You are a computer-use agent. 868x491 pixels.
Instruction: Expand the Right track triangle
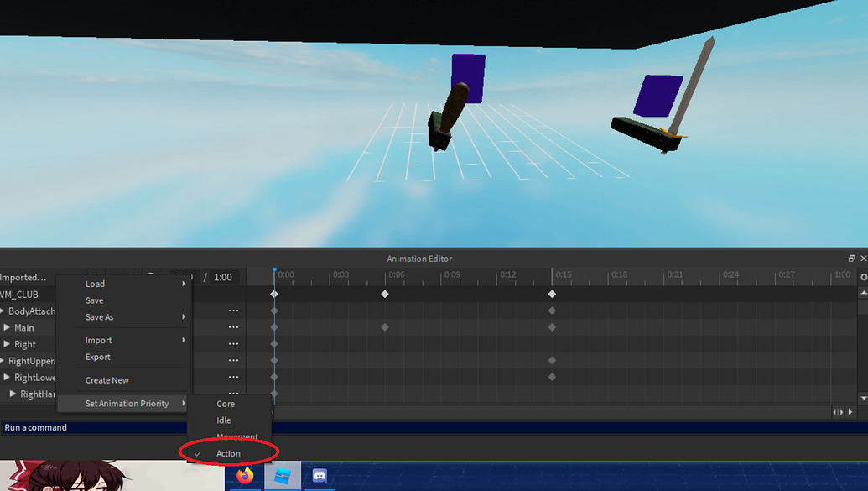[x=7, y=344]
